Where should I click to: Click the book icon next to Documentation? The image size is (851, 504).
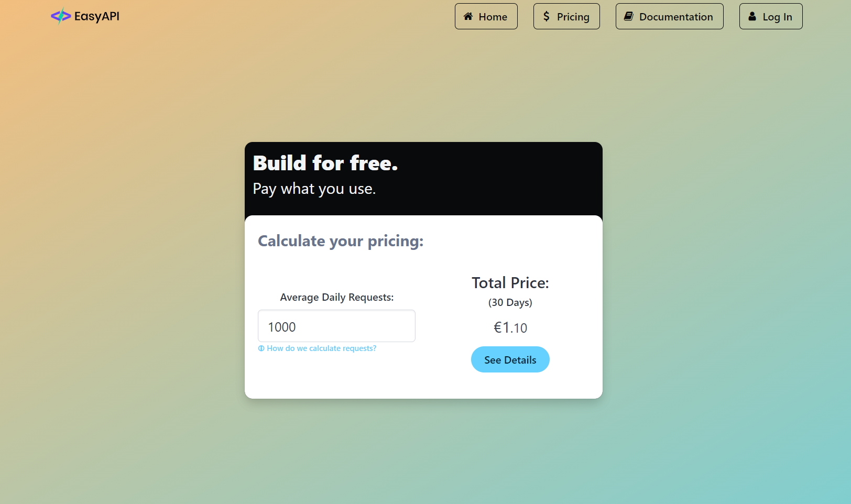(x=629, y=16)
